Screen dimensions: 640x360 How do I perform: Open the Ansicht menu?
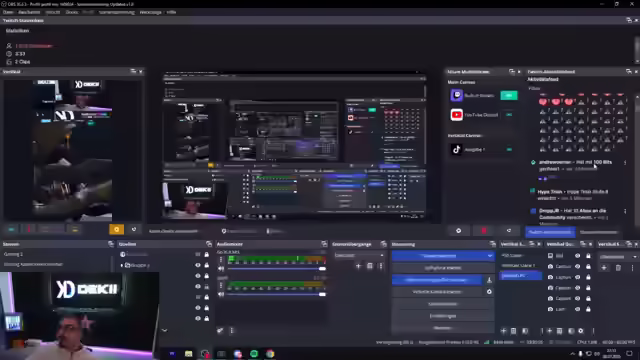(x=53, y=12)
